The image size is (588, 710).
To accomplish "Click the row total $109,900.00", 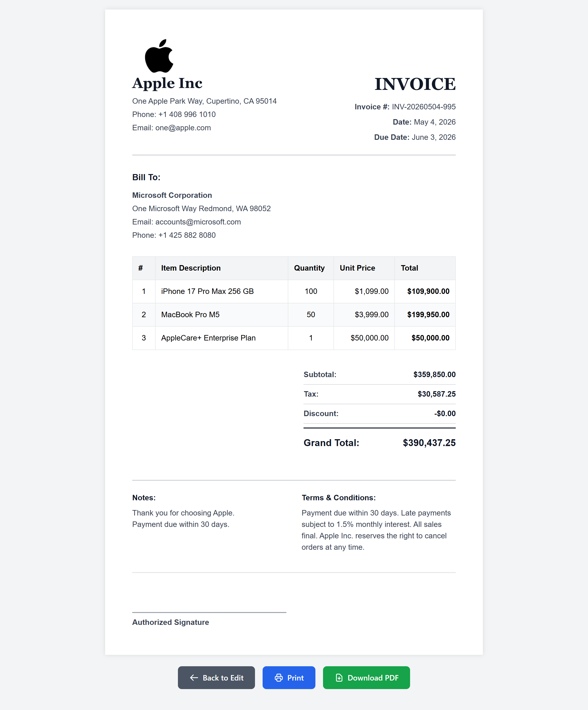I will click(x=428, y=291).
